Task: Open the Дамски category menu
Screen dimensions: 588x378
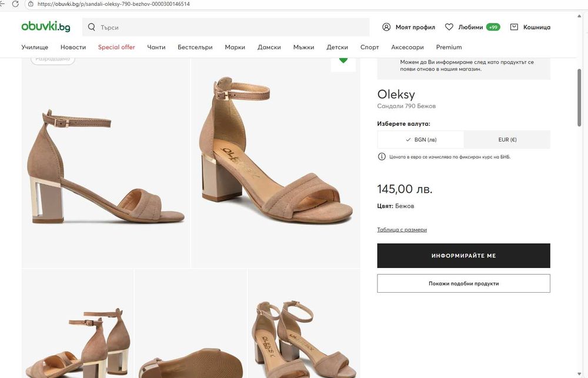Action: pyautogui.click(x=269, y=47)
